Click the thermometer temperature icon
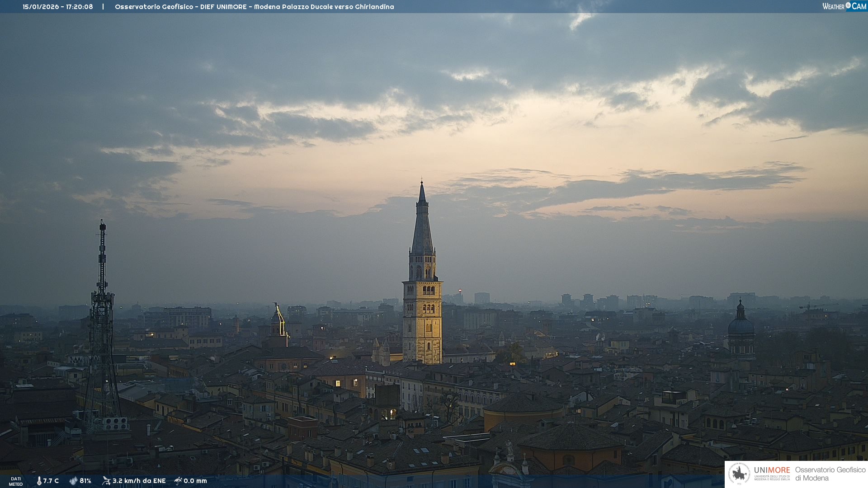Image resolution: width=868 pixels, height=488 pixels. tap(39, 481)
